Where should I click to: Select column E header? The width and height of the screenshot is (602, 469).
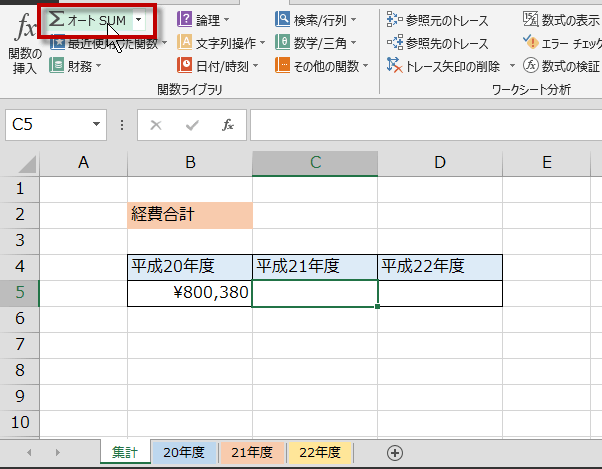pyautogui.click(x=547, y=163)
